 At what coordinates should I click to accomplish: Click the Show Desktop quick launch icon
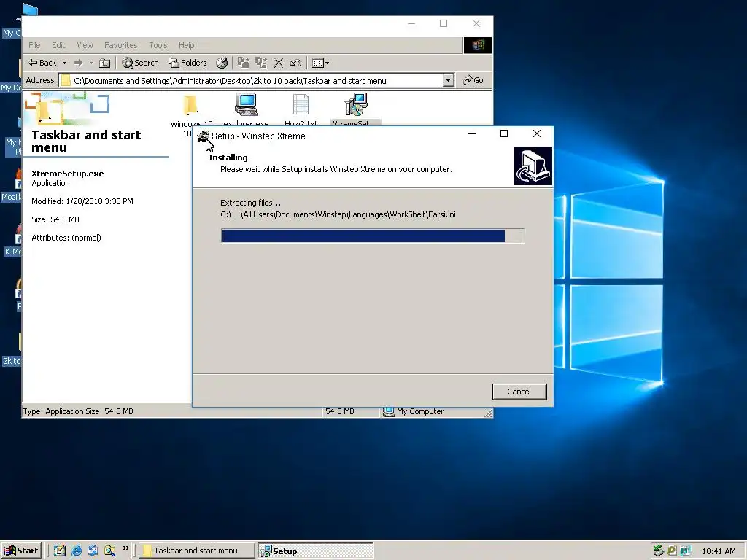[60, 551]
